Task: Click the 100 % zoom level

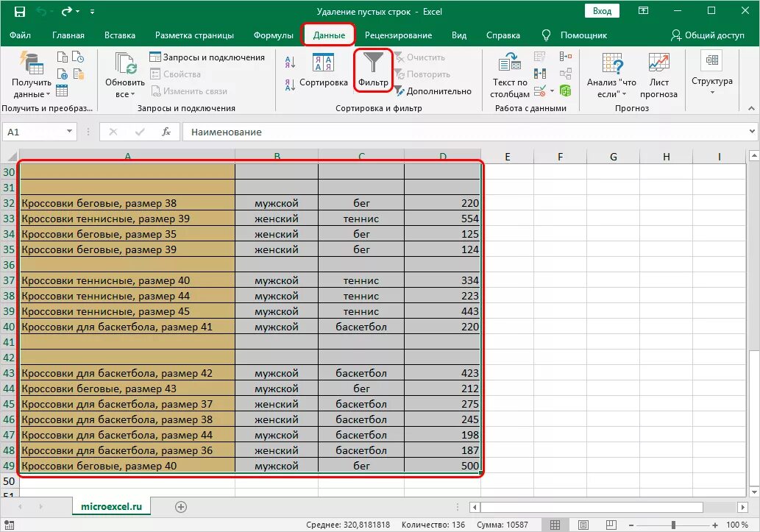Action: (736, 525)
